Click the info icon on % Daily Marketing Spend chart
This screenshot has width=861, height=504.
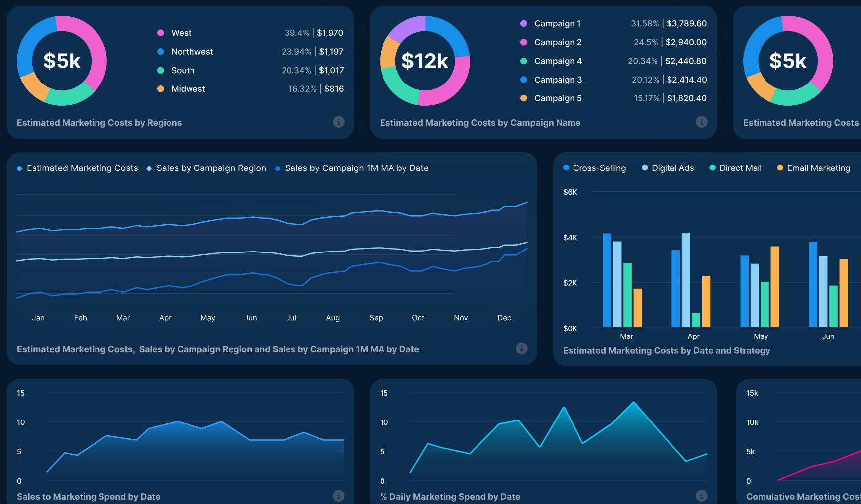pos(702,496)
